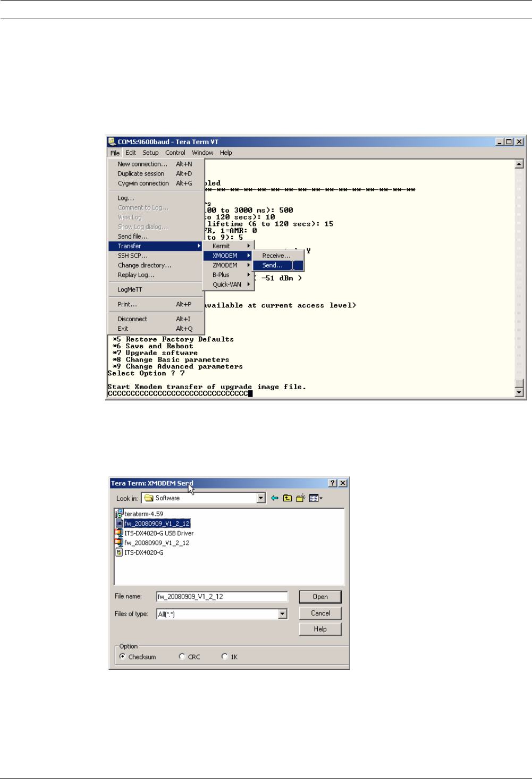Select Duplicate session menu entry
The height and width of the screenshot is (779, 532).
coord(156,174)
